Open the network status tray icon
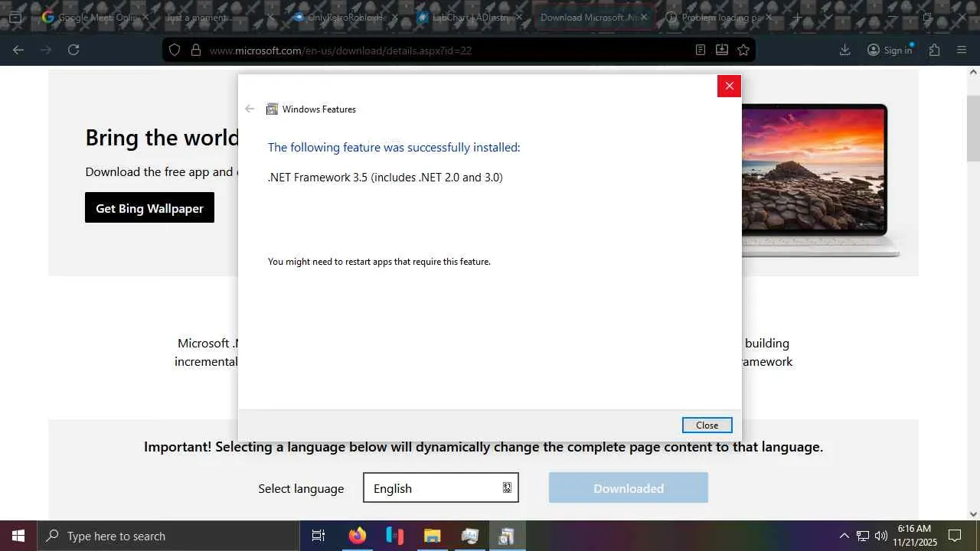Viewport: 980px width, 551px height. pyautogui.click(x=863, y=536)
